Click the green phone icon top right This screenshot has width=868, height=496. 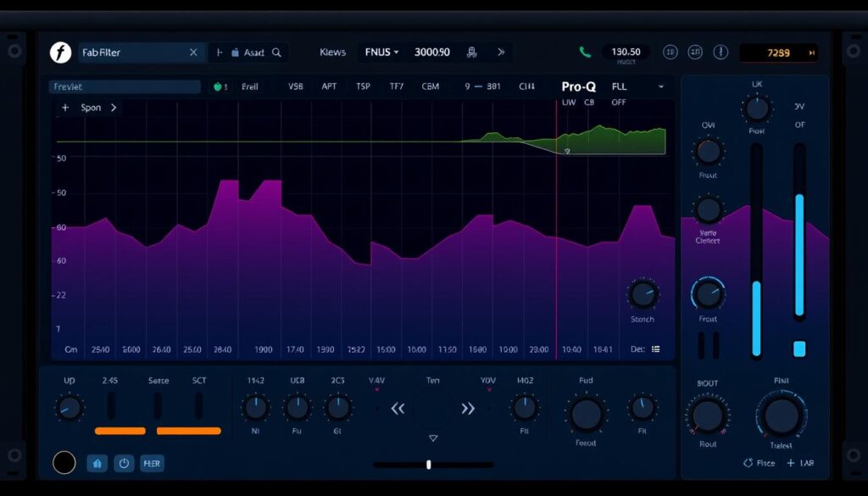coord(586,51)
